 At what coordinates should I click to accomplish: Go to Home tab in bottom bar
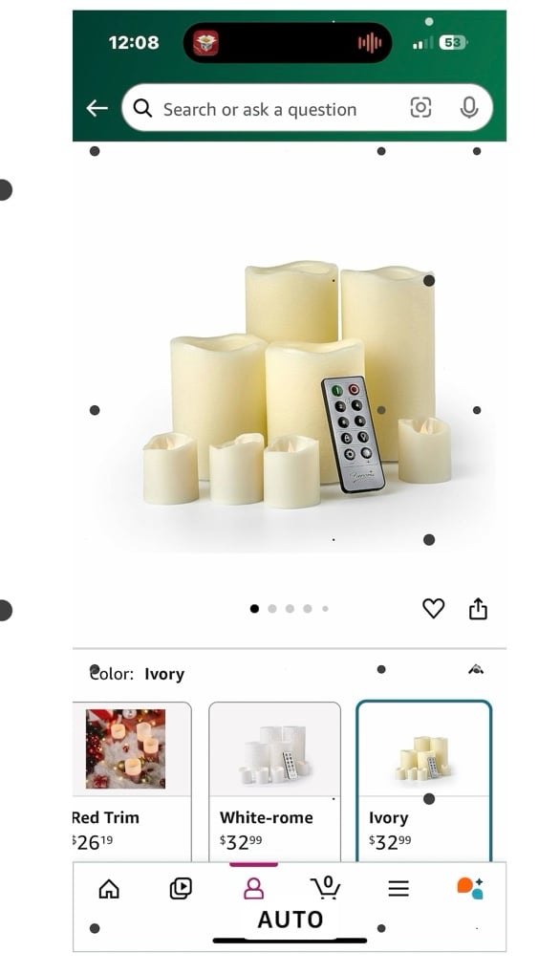pyautogui.click(x=109, y=889)
